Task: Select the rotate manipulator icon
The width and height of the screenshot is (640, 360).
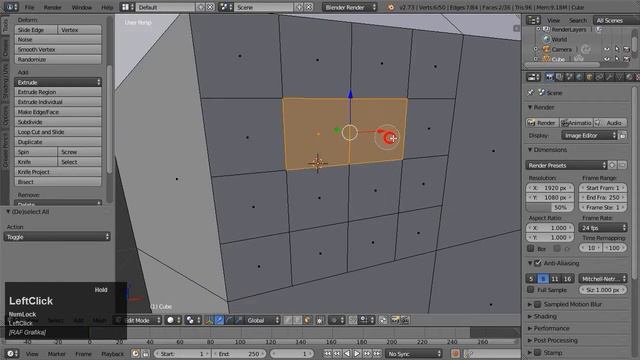Action: [229, 320]
